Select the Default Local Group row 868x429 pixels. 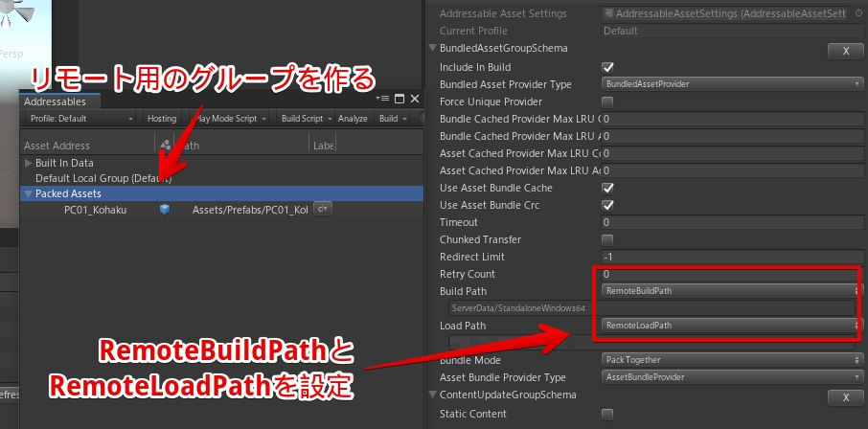click(x=221, y=178)
